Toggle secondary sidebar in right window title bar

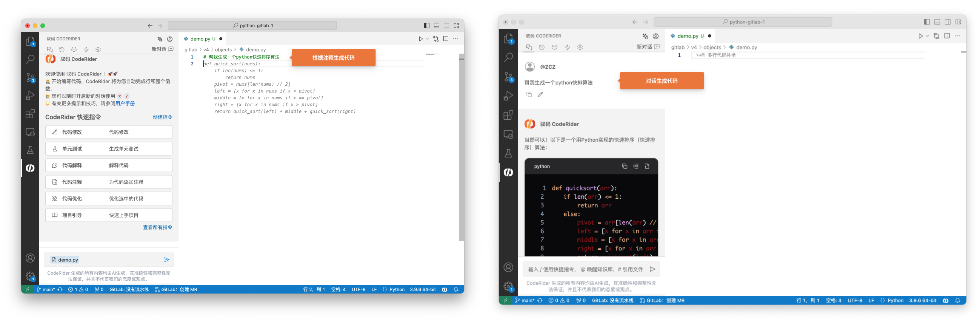point(948,22)
